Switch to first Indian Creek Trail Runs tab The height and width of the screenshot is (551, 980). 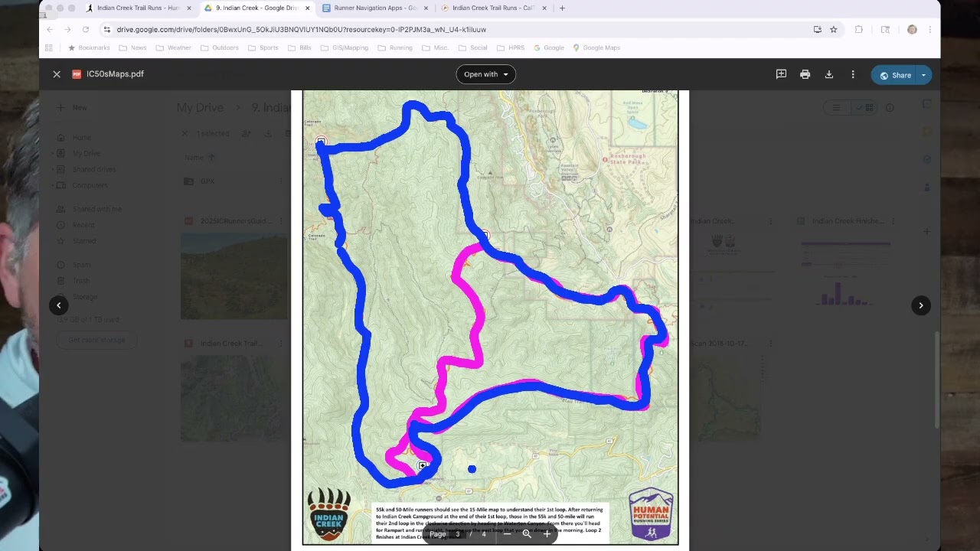click(x=138, y=8)
